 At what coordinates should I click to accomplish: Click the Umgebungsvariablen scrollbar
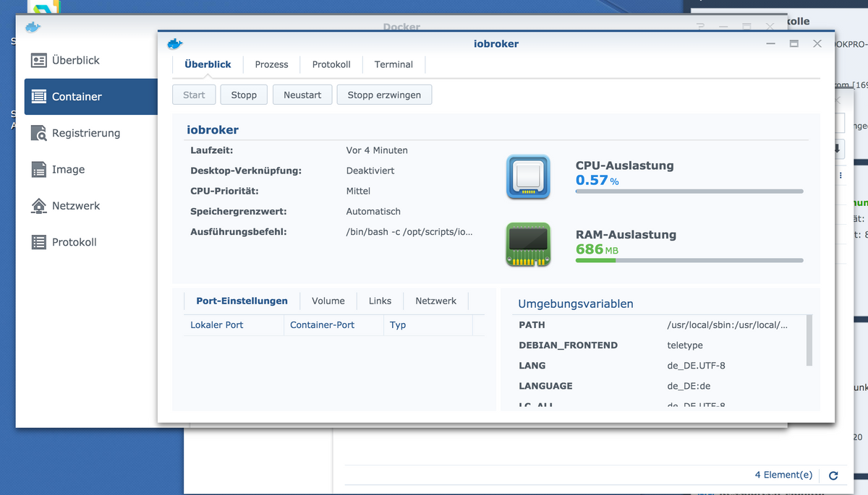coord(809,340)
